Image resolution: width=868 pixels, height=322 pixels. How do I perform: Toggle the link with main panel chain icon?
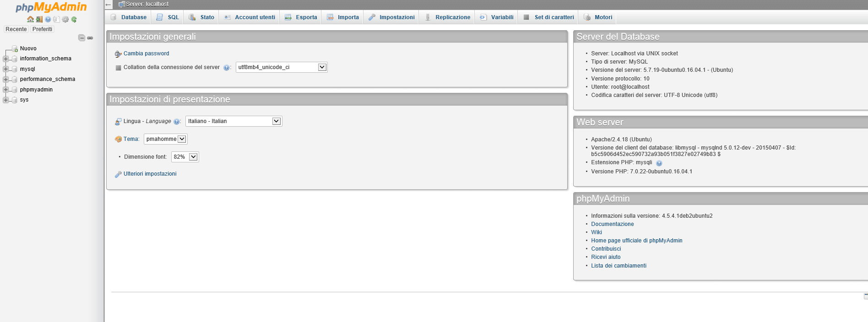coord(90,38)
